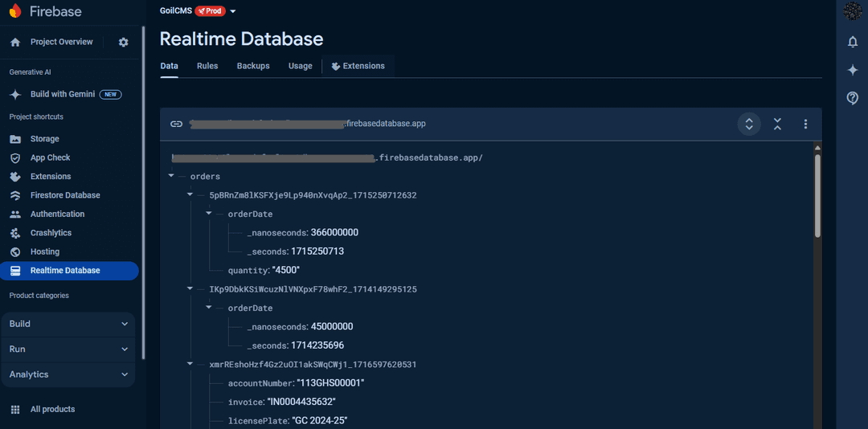Expand the Build category
This screenshot has width=868, height=429.
pyautogui.click(x=68, y=324)
